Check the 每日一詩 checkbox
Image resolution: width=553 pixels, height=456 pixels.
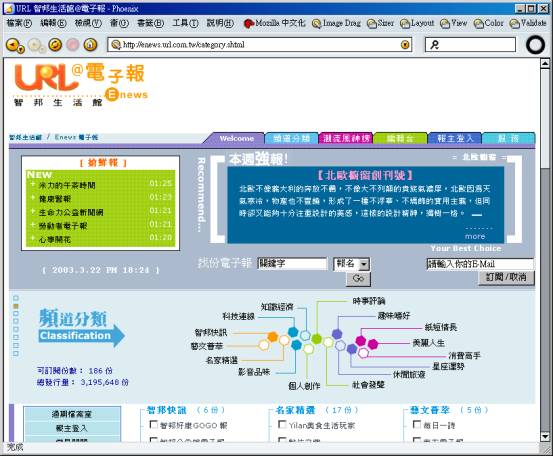click(x=417, y=424)
